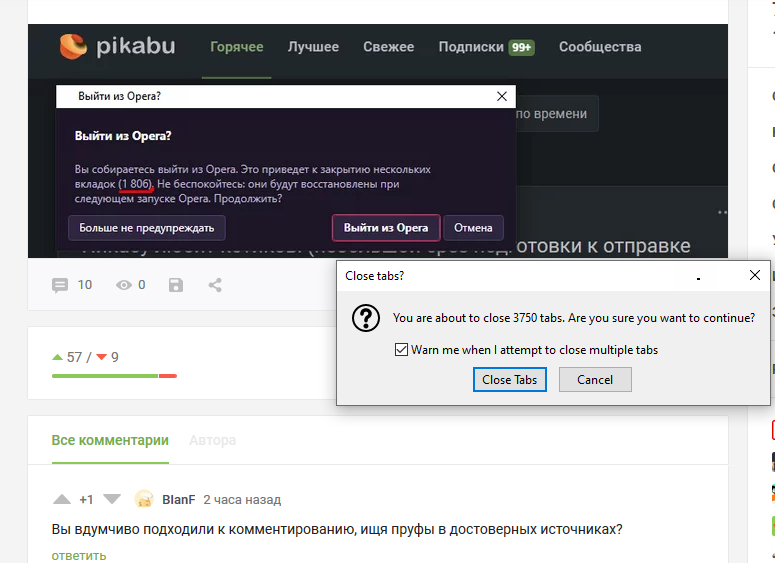Image resolution: width=775 pixels, height=563 pixels.
Task: Downvote BlanF's comment
Action: tap(112, 499)
